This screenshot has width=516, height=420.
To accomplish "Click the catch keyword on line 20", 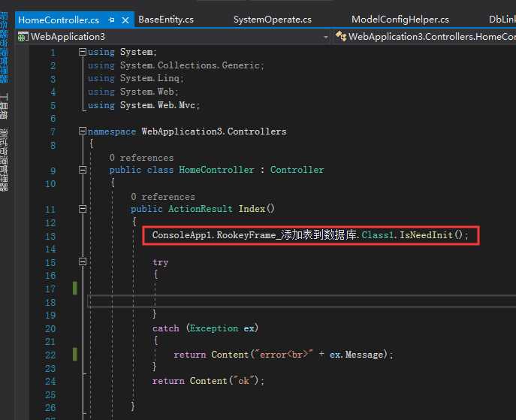I will (166, 328).
